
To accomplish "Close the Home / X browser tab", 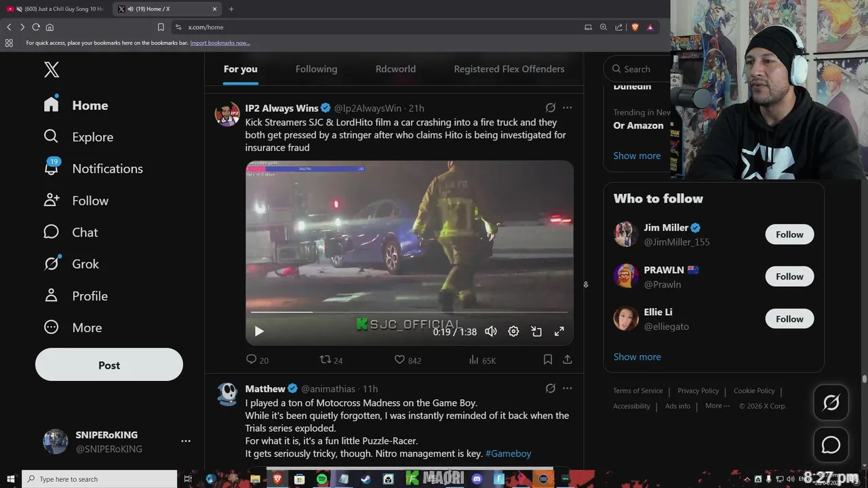I will (215, 9).
